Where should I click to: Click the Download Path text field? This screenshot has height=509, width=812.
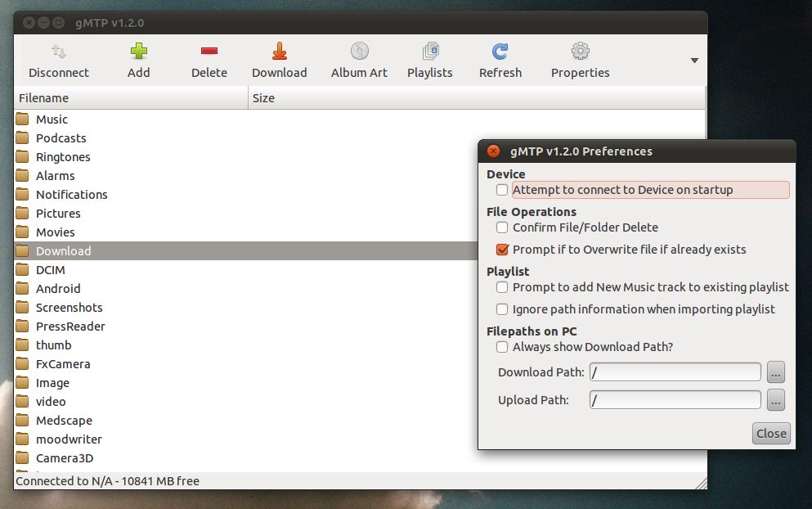pos(675,372)
